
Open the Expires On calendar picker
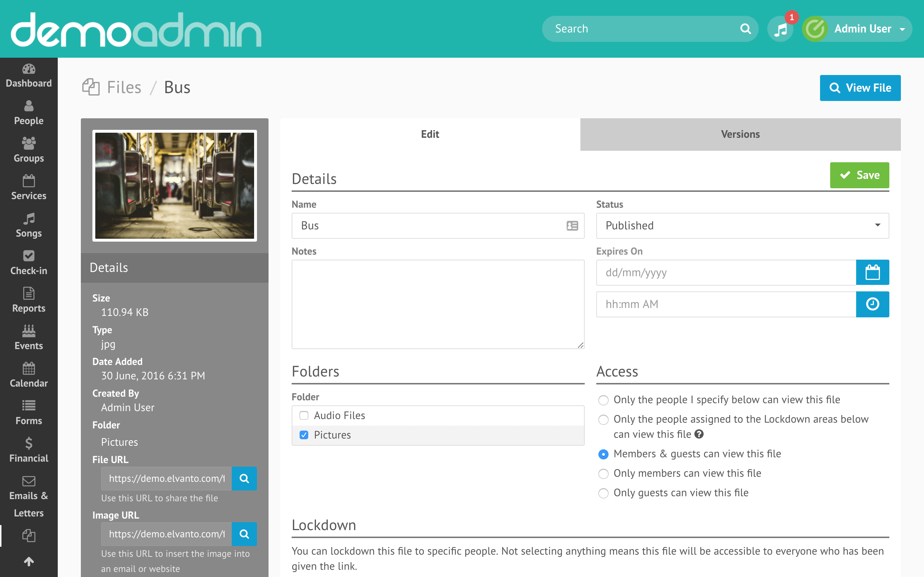tap(872, 273)
